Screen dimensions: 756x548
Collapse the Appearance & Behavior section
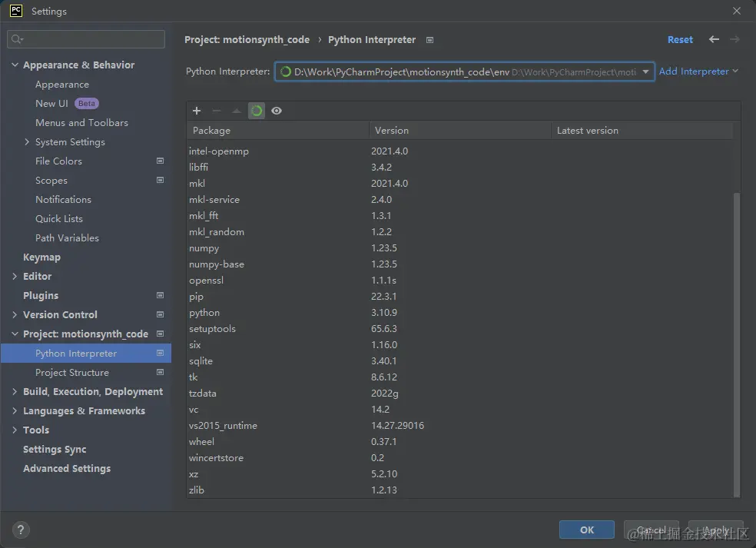[15, 65]
